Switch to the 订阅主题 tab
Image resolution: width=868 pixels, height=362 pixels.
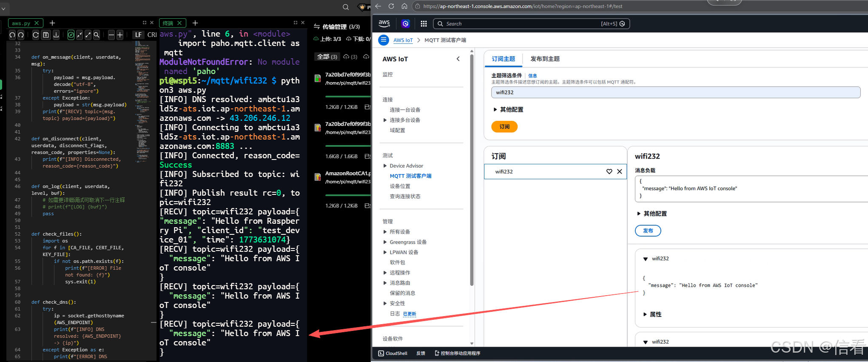503,59
